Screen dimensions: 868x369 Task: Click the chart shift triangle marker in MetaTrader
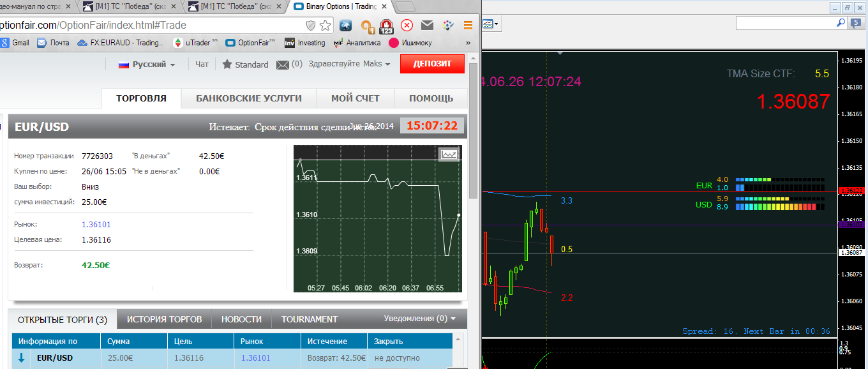[560, 54]
